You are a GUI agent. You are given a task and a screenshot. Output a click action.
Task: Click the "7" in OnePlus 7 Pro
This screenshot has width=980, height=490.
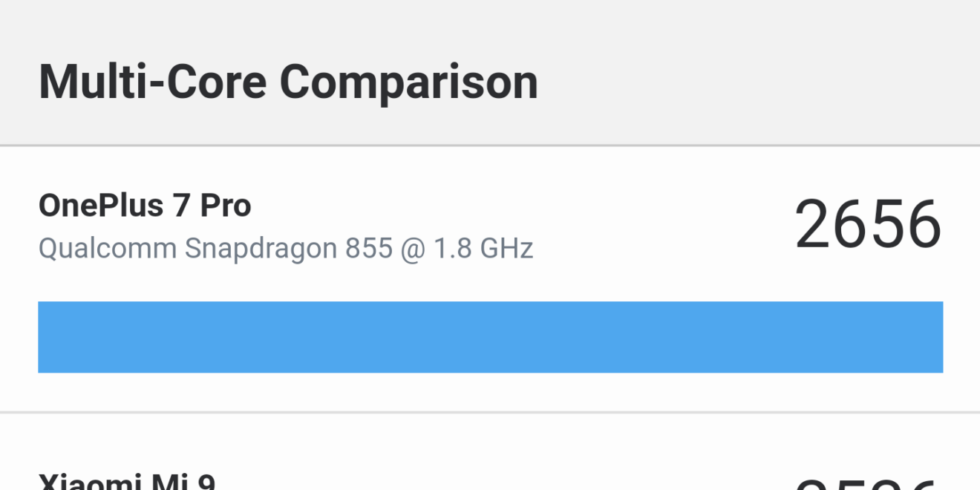point(181,206)
